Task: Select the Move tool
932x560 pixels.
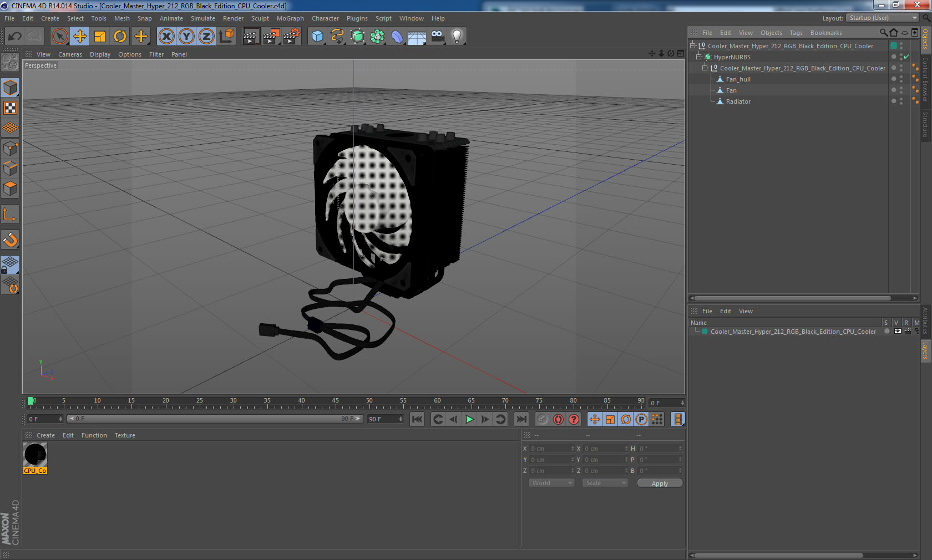Action: 80,37
